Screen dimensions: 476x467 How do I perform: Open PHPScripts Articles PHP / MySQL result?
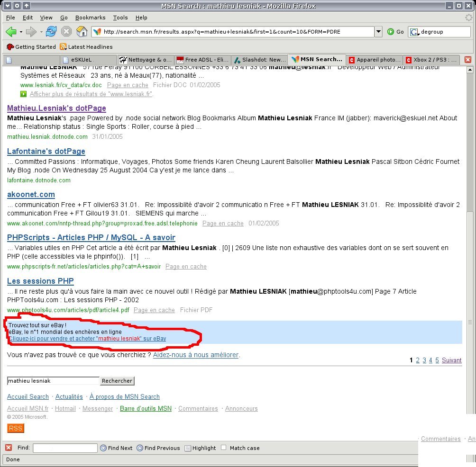tap(91, 237)
